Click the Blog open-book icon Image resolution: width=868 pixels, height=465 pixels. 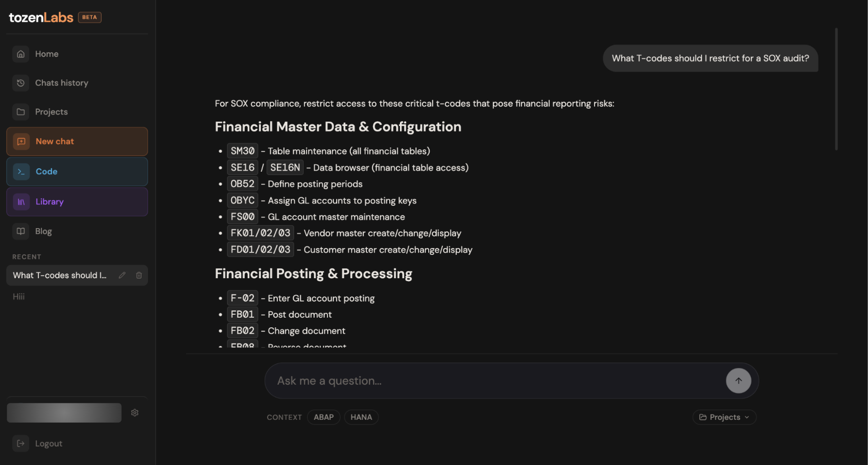tap(20, 232)
